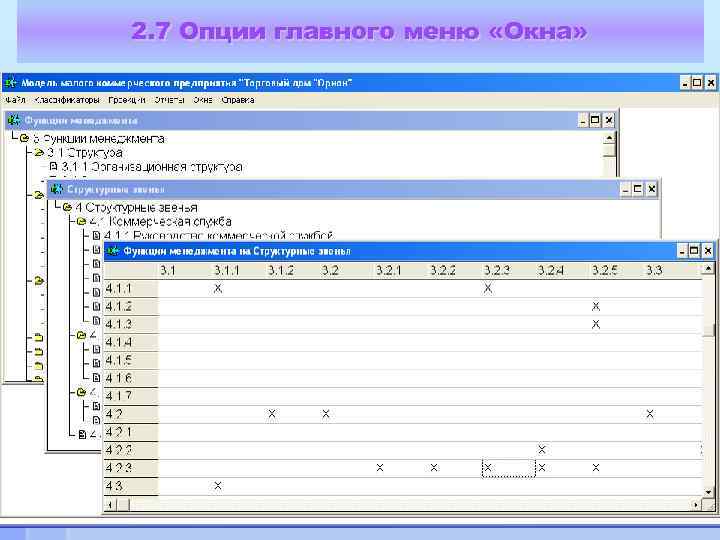
Task: Click column header 3.2.1
Action: click(388, 270)
